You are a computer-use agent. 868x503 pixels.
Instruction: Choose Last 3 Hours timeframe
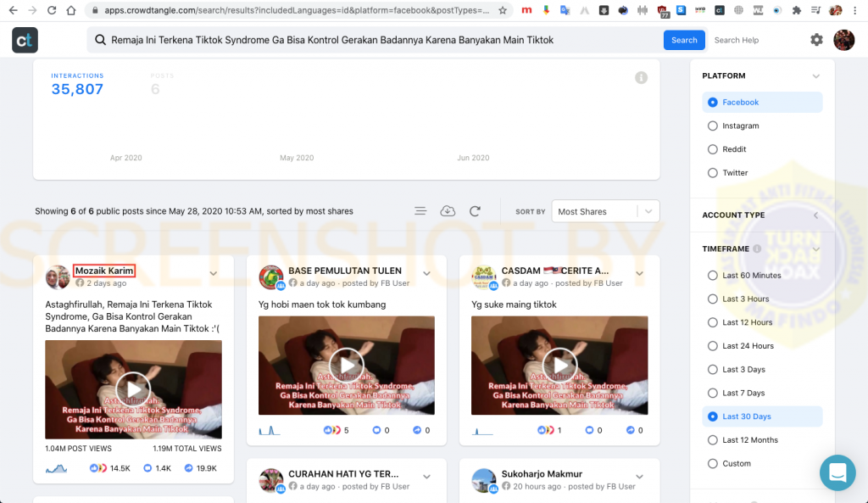712,299
